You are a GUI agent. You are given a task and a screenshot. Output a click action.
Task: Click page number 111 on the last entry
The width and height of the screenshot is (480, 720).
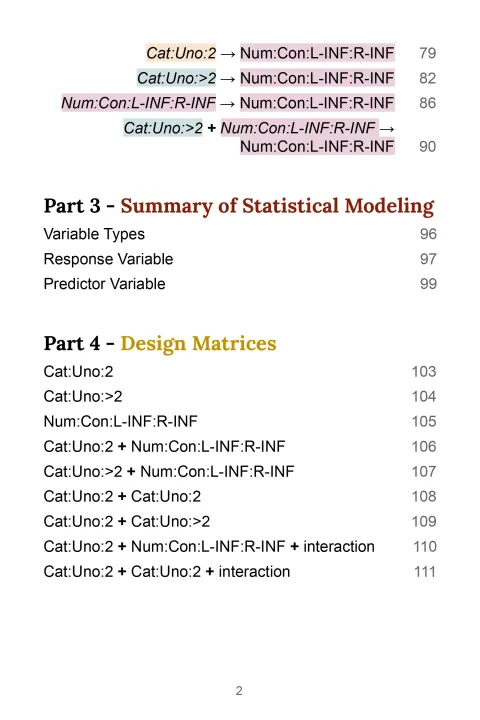coord(425,572)
